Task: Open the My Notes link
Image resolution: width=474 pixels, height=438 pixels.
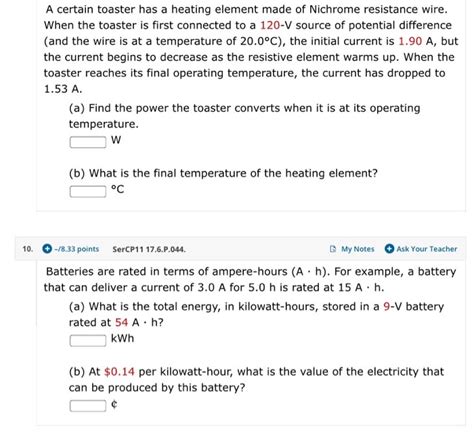Action: tap(358, 249)
